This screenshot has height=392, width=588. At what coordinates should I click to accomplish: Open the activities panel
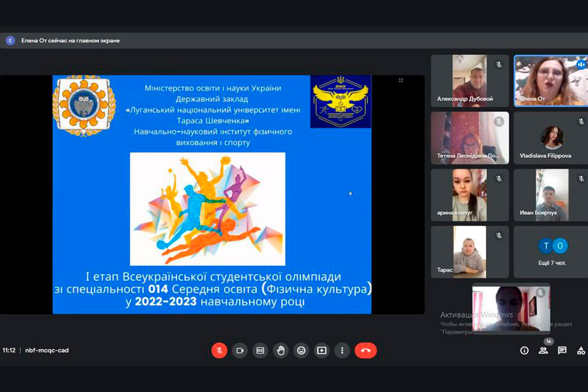tap(581, 350)
